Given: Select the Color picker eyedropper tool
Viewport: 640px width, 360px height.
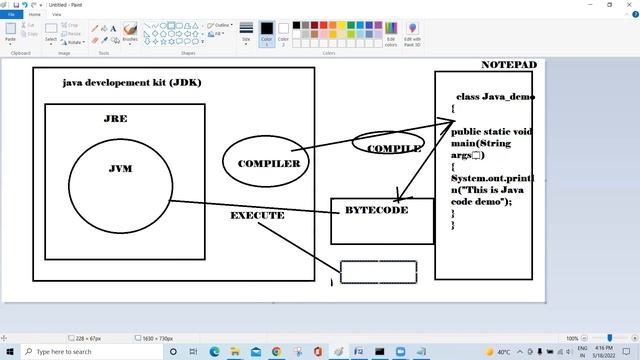Looking at the screenshot, I should coord(104,40).
